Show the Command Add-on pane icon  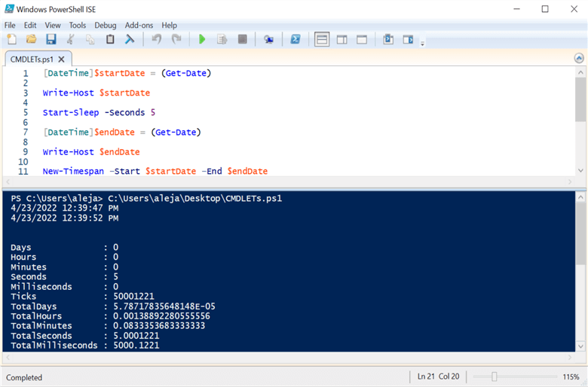[x=408, y=39]
